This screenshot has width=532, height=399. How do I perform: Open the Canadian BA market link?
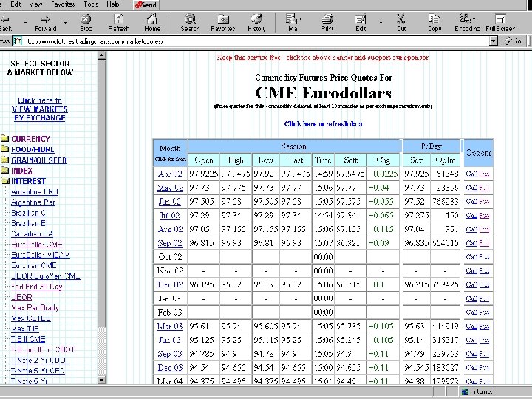(x=32, y=233)
